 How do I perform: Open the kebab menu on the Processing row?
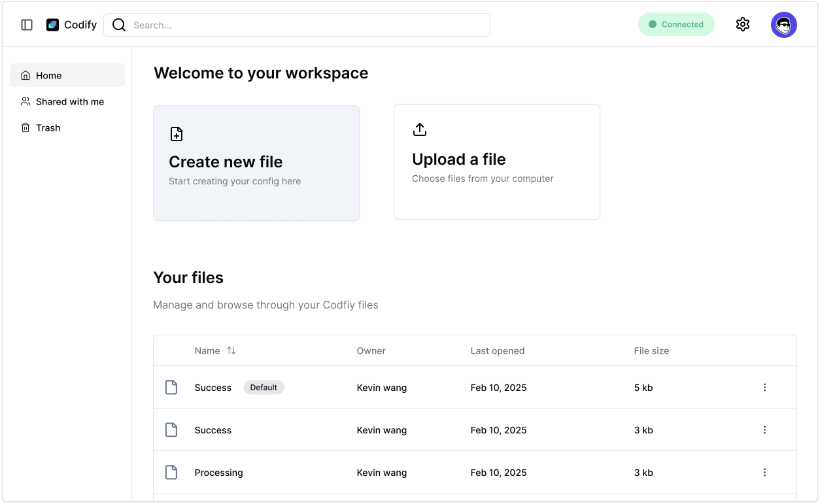point(764,472)
